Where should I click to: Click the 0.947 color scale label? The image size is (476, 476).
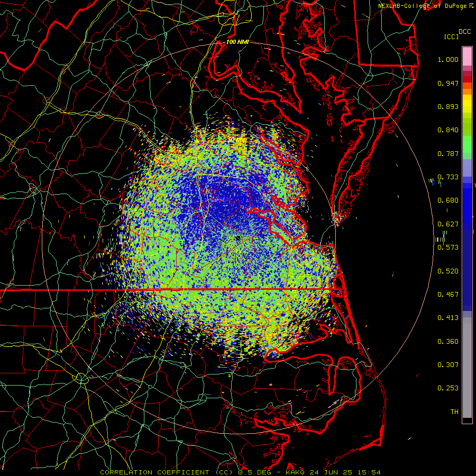[448, 83]
